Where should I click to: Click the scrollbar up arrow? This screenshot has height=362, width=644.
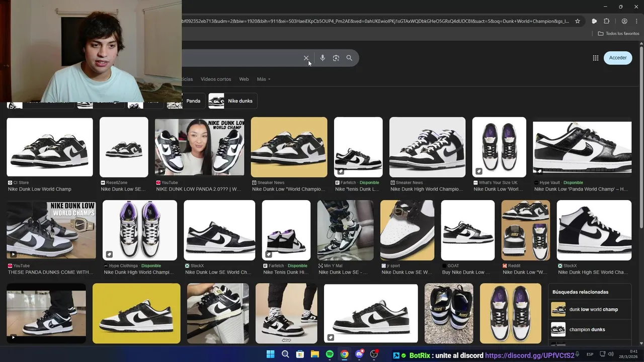click(x=641, y=44)
